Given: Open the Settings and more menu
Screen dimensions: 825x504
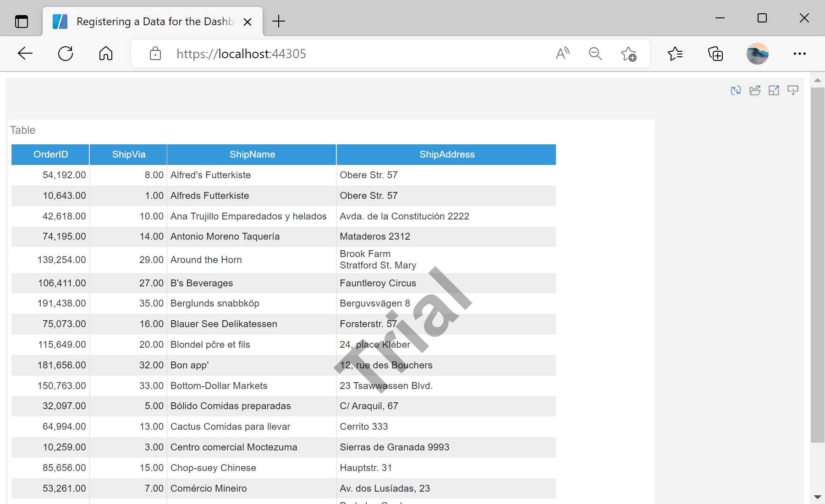Looking at the screenshot, I should click(x=799, y=54).
